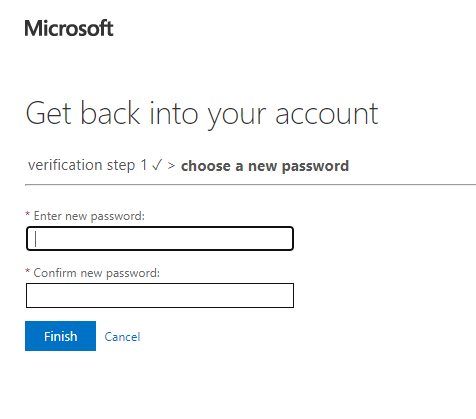Click the word Confirm in the second label
The width and height of the screenshot is (476, 419).
click(x=55, y=273)
